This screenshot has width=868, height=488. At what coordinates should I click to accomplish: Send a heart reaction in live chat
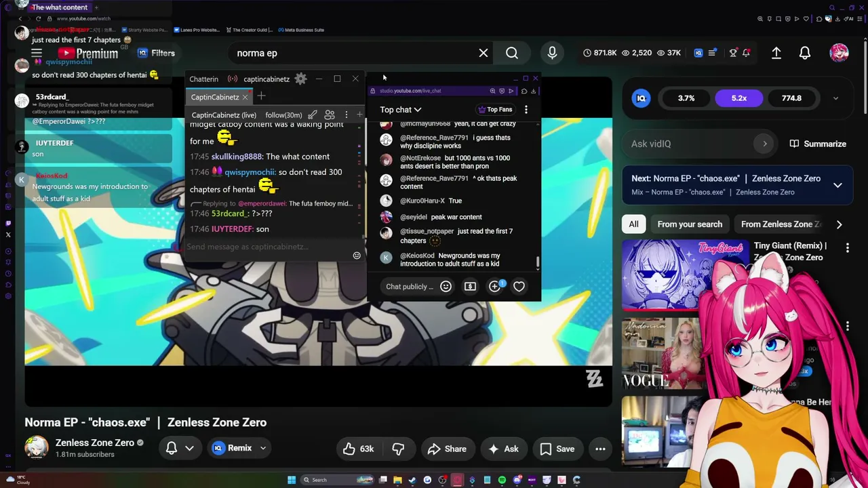click(x=519, y=287)
